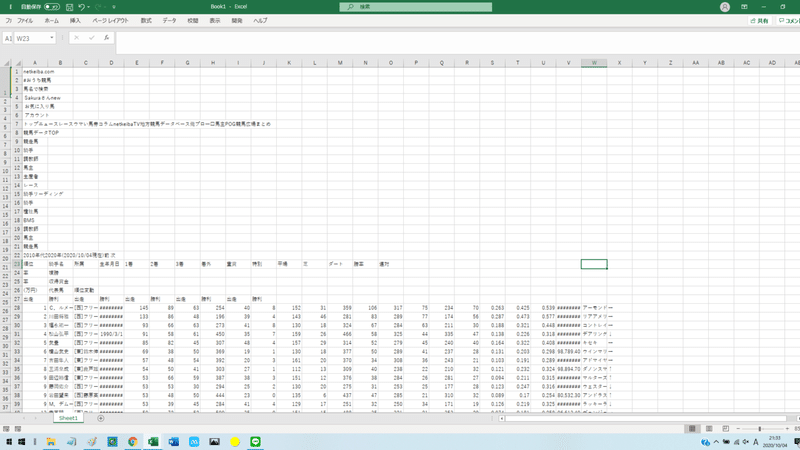Click the Save icon in quick access toolbar
This screenshot has width=800, height=450.
tap(69, 7)
